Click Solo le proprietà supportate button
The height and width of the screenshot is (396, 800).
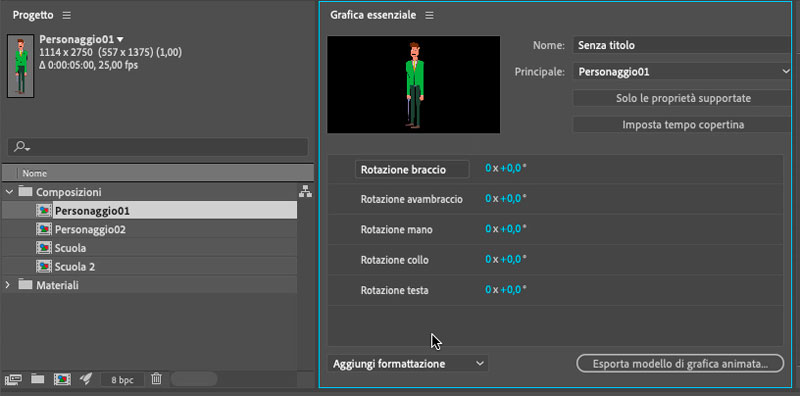pyautogui.click(x=683, y=98)
